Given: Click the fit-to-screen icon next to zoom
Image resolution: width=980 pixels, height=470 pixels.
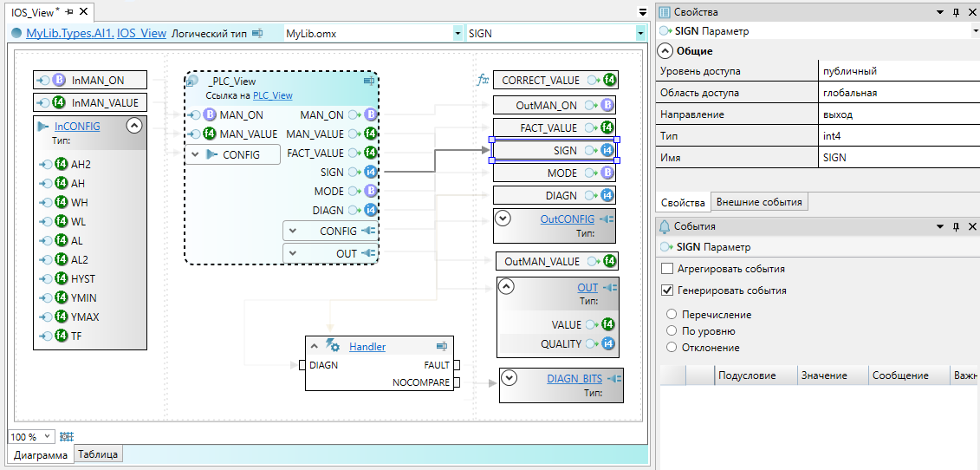Looking at the screenshot, I should 67,436.
